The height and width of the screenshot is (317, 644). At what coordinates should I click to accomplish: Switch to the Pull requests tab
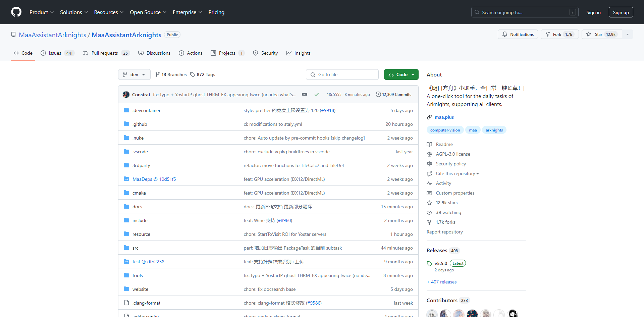(106, 53)
